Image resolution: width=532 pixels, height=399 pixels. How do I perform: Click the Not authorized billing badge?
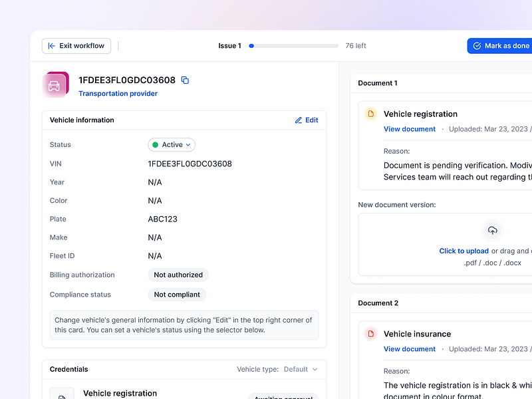(x=178, y=275)
